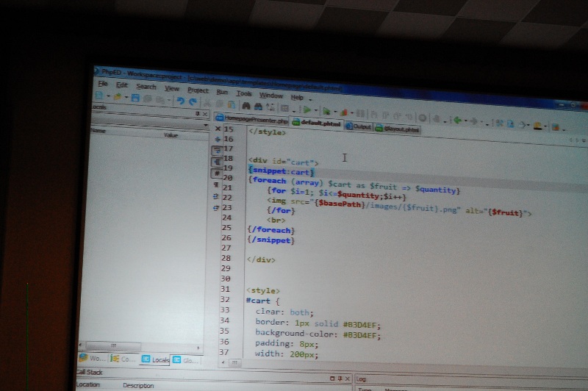This screenshot has width=588, height=391.
Task: Toggle the gutter button beside line 18
Action: pyautogui.click(x=217, y=162)
